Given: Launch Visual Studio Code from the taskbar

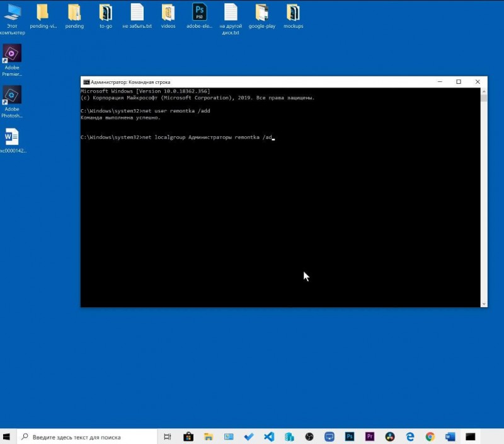Looking at the screenshot, I should 269,436.
